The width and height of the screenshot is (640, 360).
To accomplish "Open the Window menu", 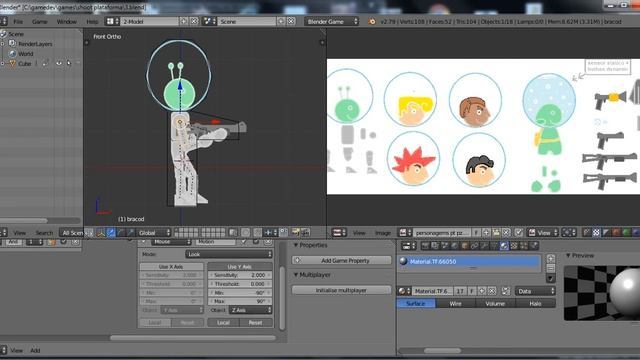I will 67,21.
